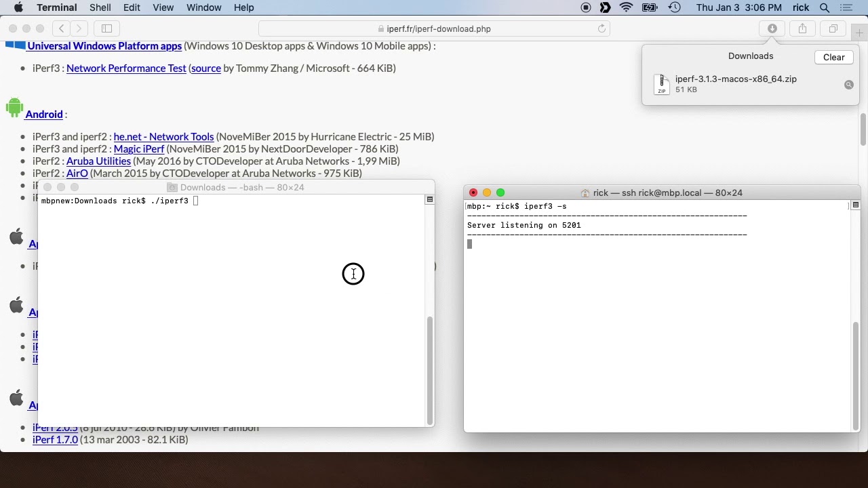This screenshot has width=868, height=488.
Task: Open the View menu
Action: [x=163, y=7]
